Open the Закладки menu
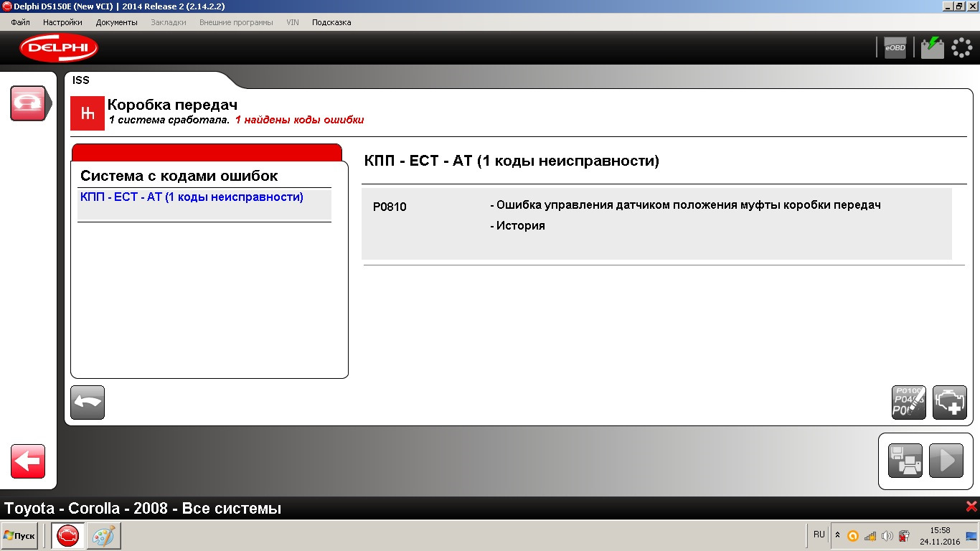Image resolution: width=980 pixels, height=551 pixels. click(x=169, y=22)
